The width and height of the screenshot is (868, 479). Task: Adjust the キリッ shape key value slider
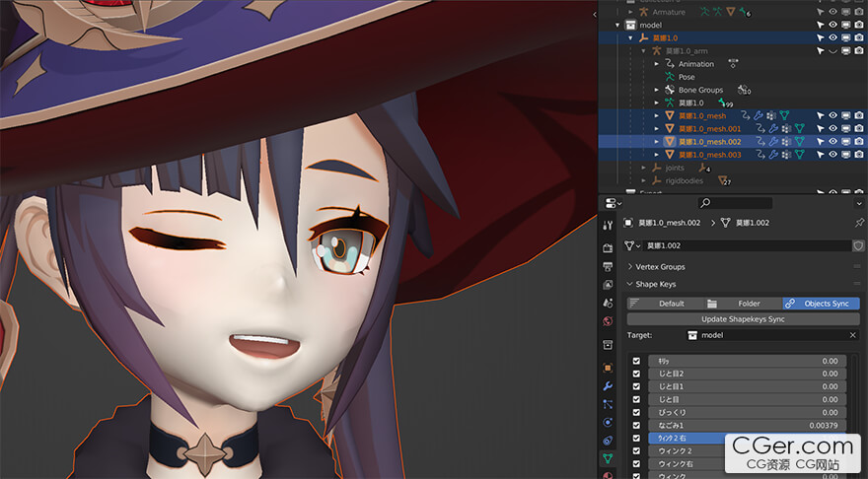[x=747, y=361]
